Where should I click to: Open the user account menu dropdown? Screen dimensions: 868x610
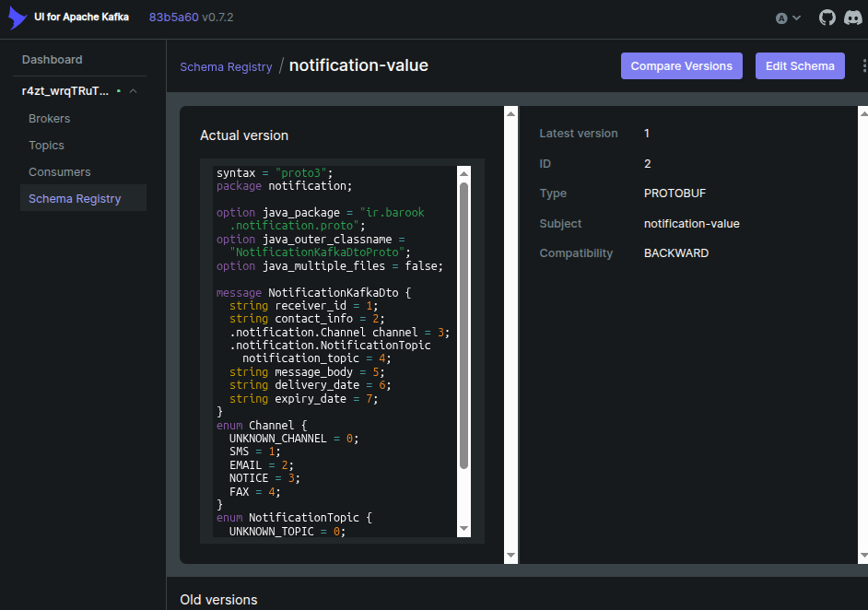pos(788,18)
